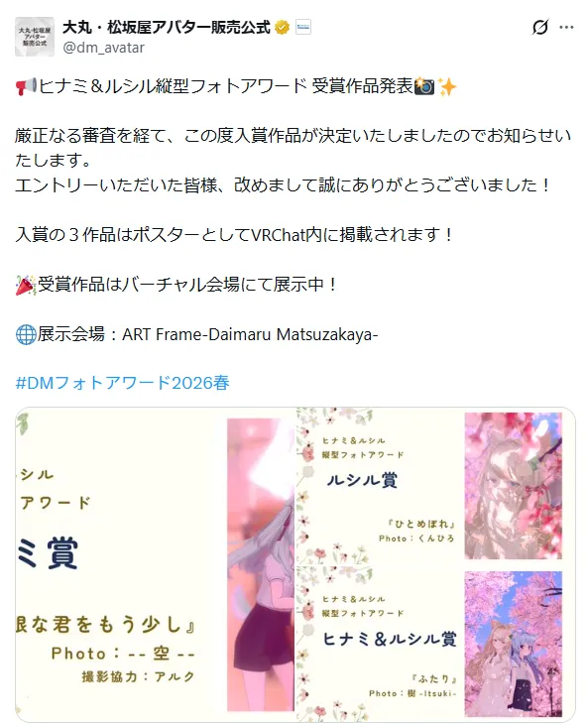This screenshot has width=588, height=724.
Task: Click the camera emoji after 受賞作品発表
Action: 424,86
